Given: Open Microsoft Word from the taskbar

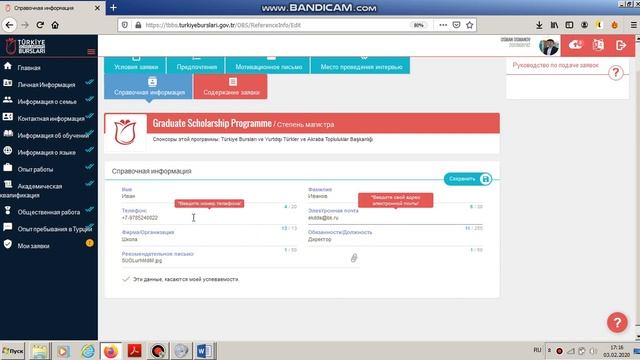Looking at the screenshot, I should coord(204,351).
